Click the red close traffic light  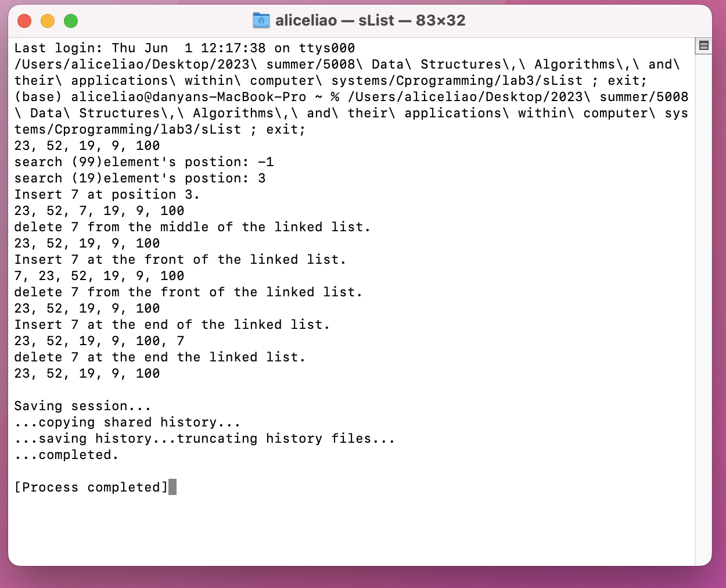point(24,20)
